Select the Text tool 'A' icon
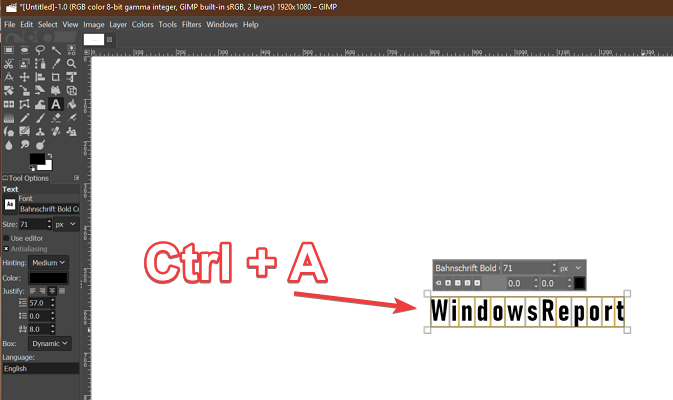 [x=56, y=104]
